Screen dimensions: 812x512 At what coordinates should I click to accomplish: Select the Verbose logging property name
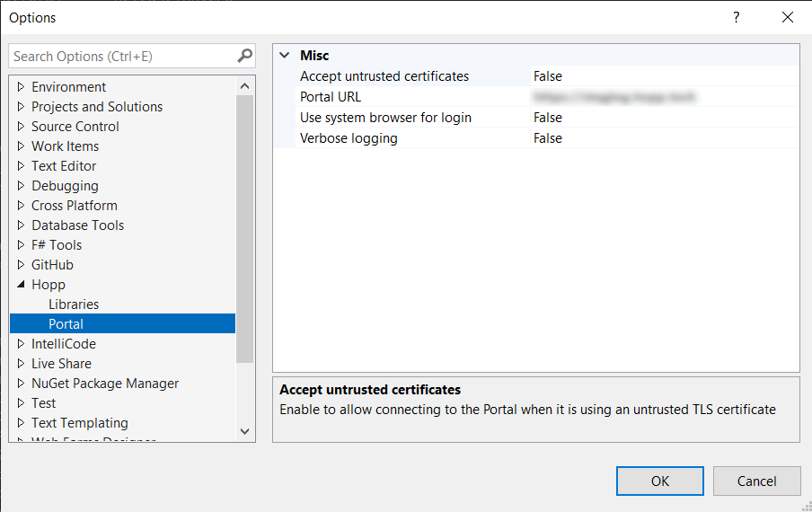tap(349, 138)
